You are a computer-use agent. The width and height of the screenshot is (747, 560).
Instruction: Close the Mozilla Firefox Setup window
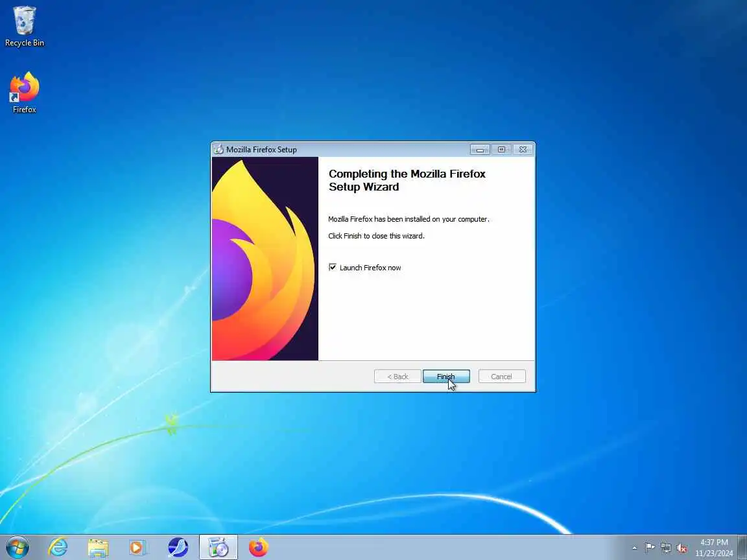click(523, 150)
